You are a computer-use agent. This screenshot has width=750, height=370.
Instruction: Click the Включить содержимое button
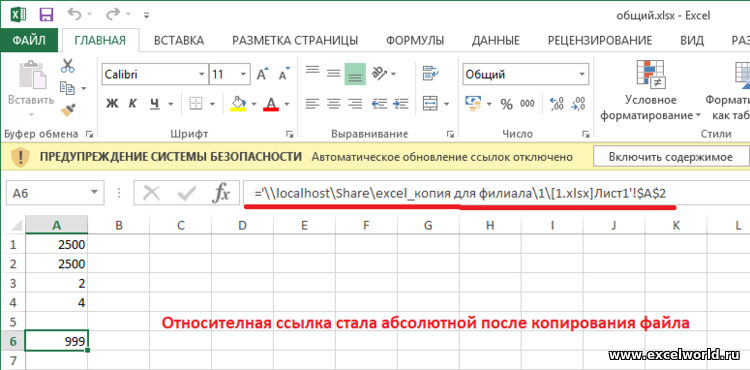[x=671, y=157]
